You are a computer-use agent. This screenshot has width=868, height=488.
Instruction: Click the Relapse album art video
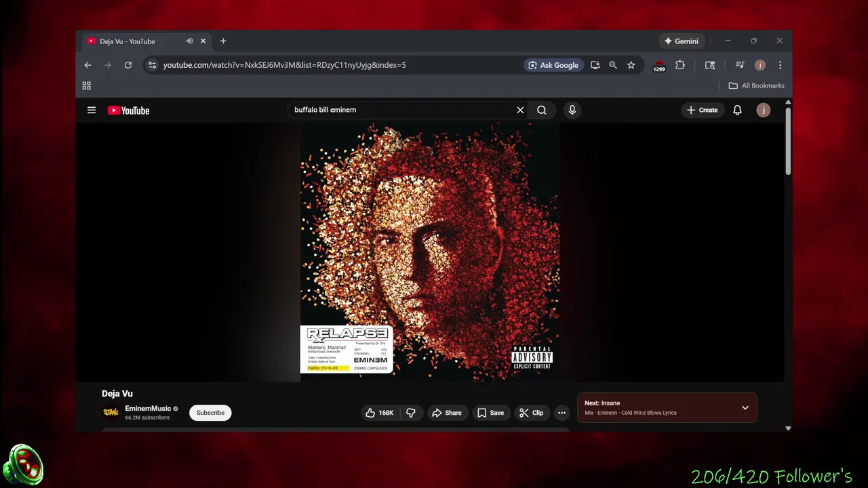430,252
